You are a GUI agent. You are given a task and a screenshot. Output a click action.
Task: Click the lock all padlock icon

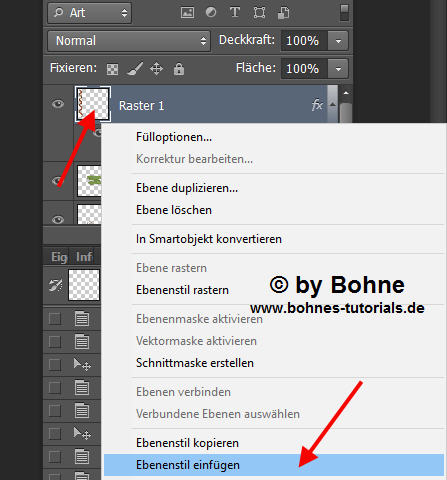[x=179, y=69]
